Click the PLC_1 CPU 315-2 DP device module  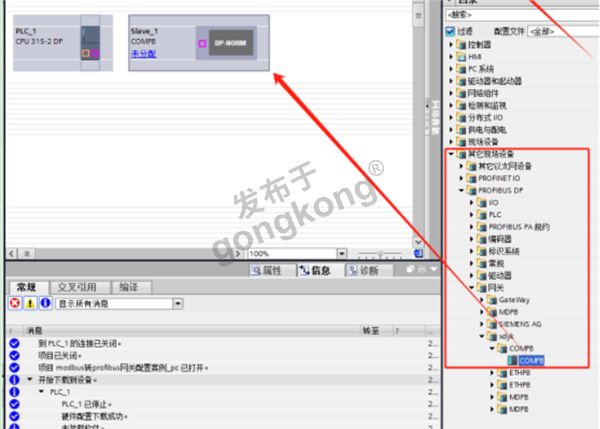point(90,43)
